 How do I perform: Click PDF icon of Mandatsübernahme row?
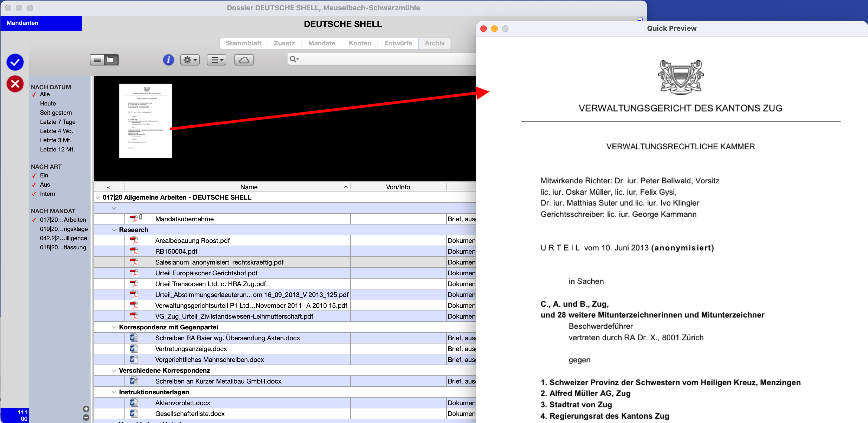134,219
